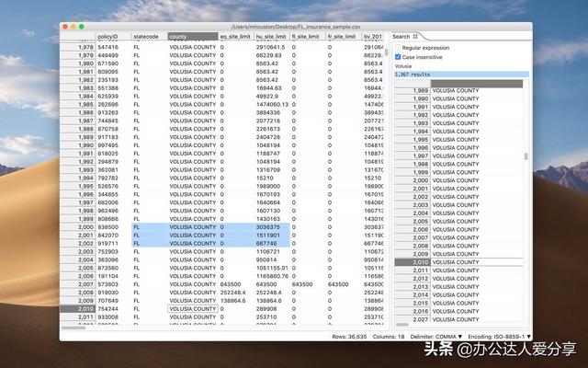This screenshot has width=588, height=368.
Task: Open search result 1,989 in the Search panel
Action: 458,90
